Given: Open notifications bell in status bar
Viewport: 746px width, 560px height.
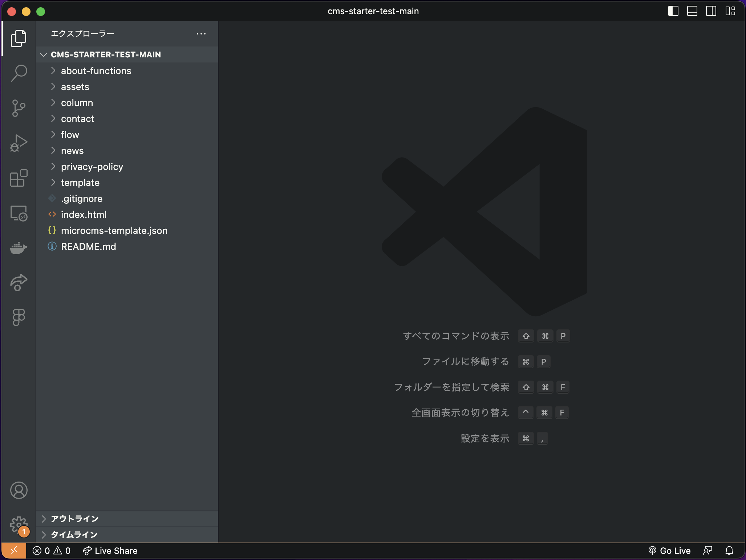Looking at the screenshot, I should pyautogui.click(x=729, y=551).
